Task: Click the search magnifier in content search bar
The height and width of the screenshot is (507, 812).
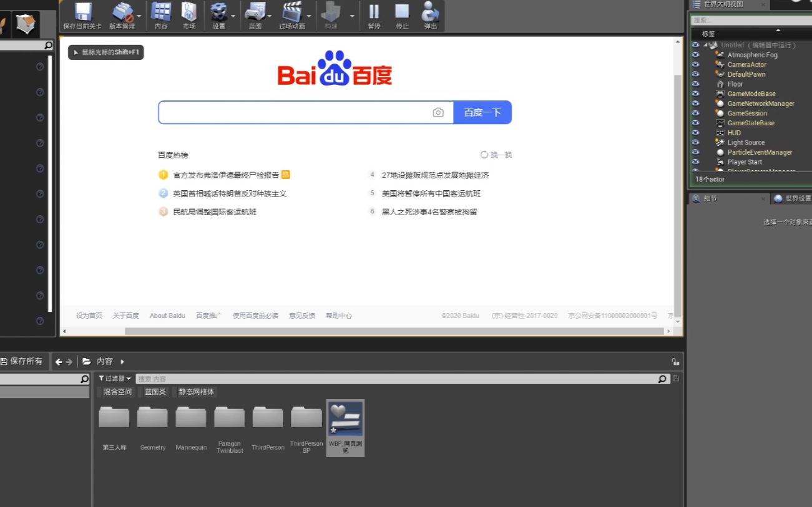Action: pos(663,379)
